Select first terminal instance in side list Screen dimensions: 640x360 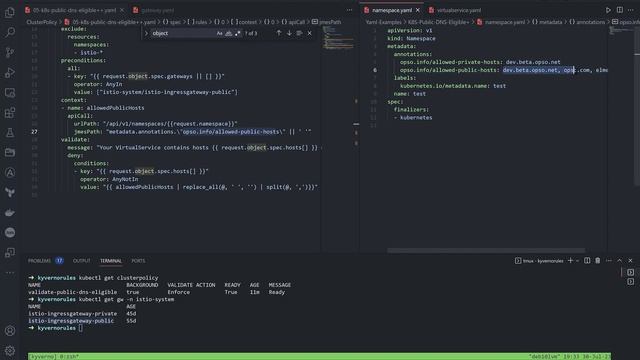click(631, 272)
